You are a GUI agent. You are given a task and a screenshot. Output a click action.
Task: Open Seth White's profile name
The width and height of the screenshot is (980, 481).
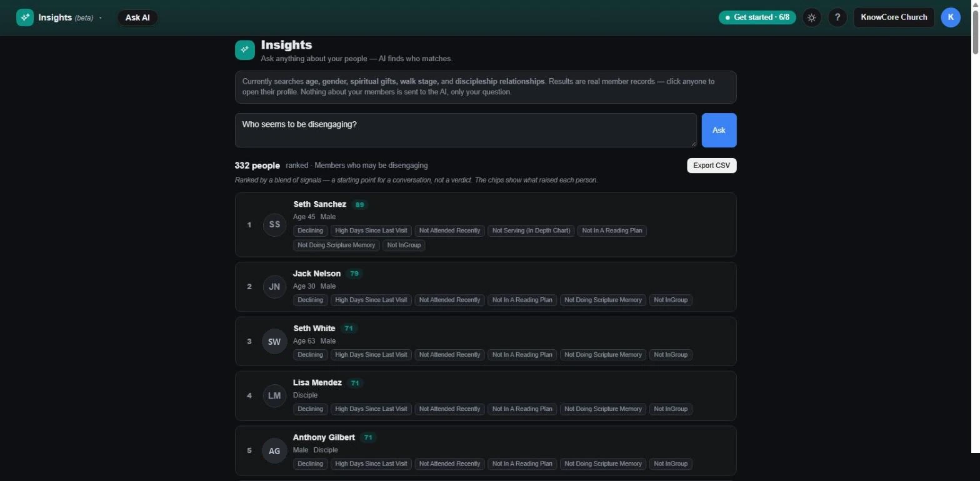314,328
